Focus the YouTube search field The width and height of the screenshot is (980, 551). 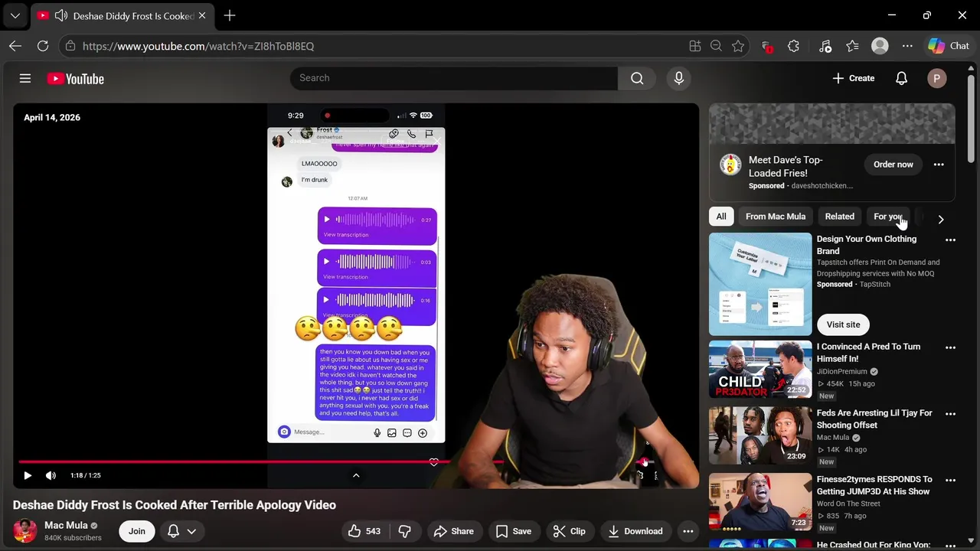tap(454, 78)
